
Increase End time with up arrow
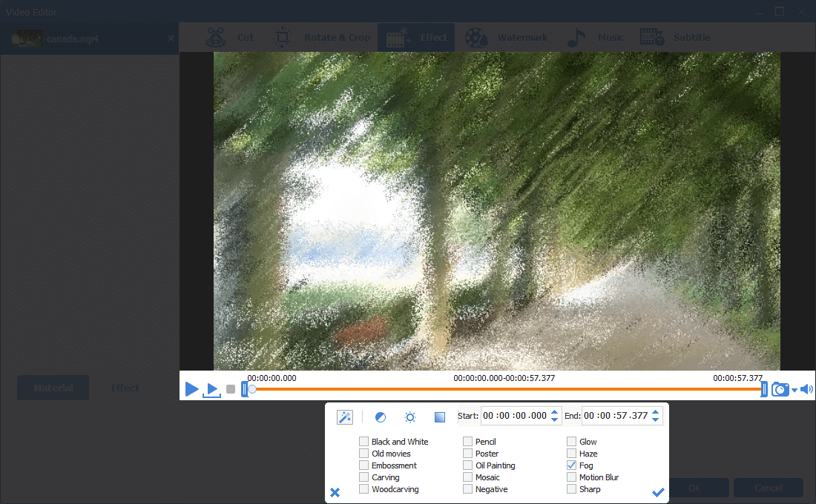tap(655, 412)
